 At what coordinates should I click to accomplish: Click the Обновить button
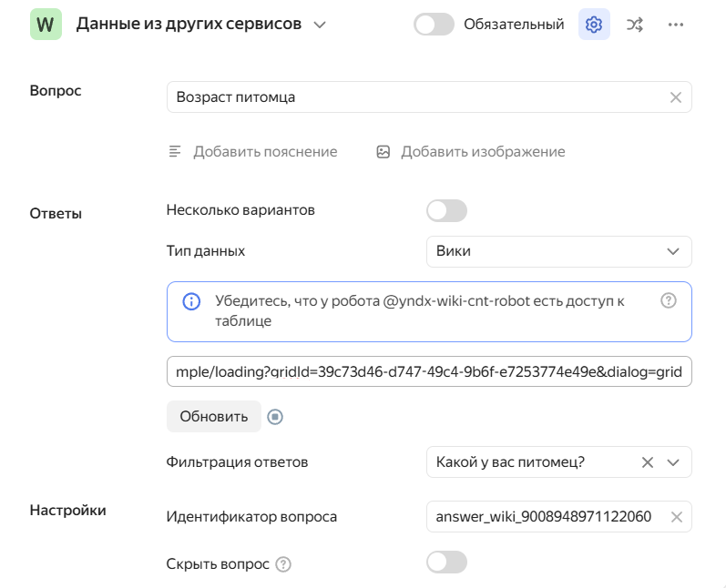[213, 417]
